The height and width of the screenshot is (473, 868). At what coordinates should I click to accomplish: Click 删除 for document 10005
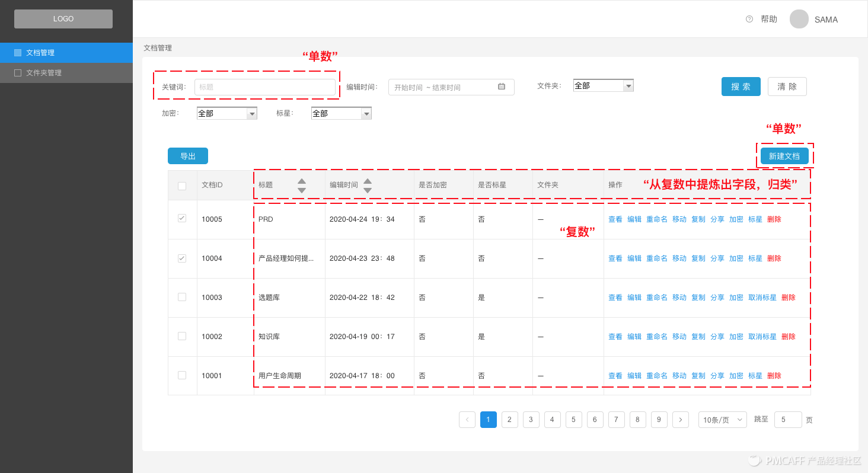point(774,219)
